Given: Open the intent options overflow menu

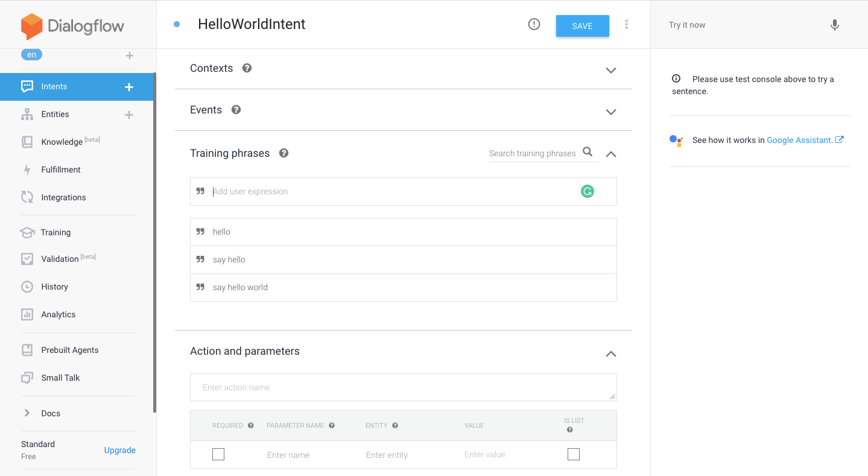Looking at the screenshot, I should 626,24.
